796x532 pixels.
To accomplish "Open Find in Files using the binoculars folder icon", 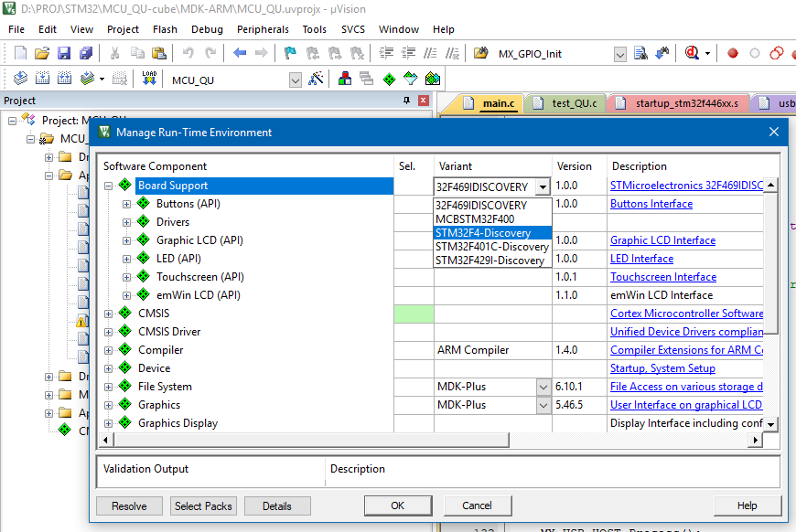I will (x=480, y=53).
